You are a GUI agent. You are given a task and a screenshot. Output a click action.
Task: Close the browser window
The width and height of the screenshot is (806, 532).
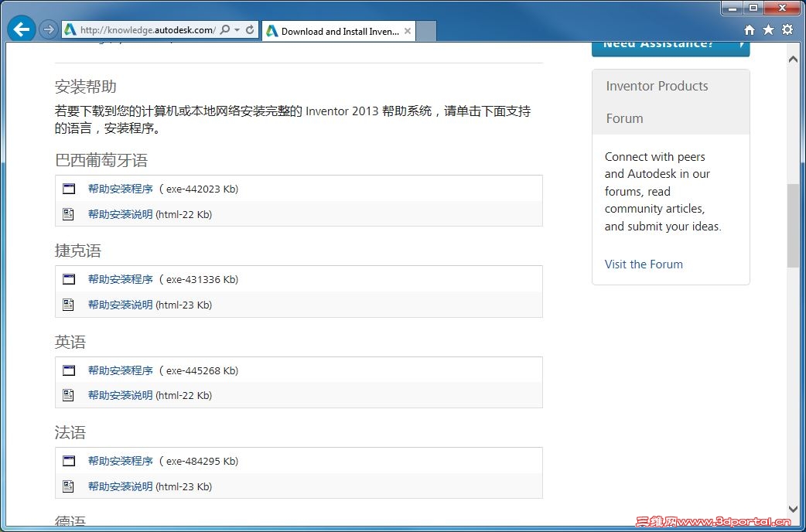coord(782,9)
